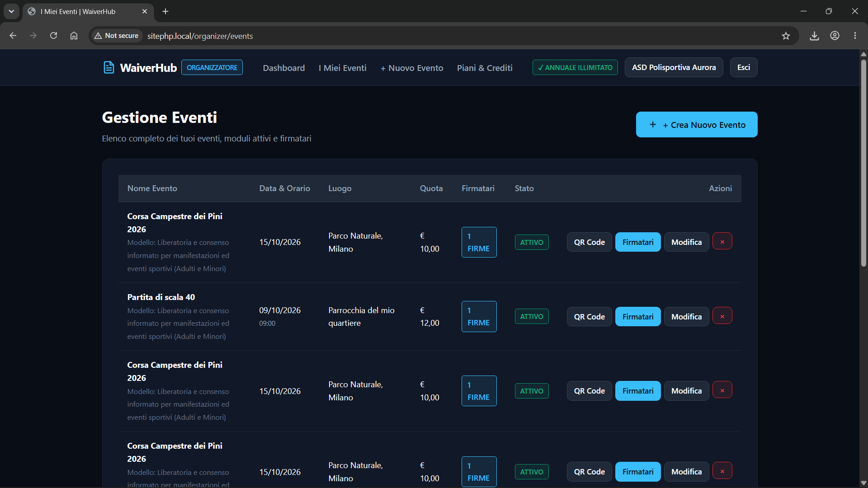Click the Partita di scala 40 event name
Screen dimensions: 868x488
[161, 297]
